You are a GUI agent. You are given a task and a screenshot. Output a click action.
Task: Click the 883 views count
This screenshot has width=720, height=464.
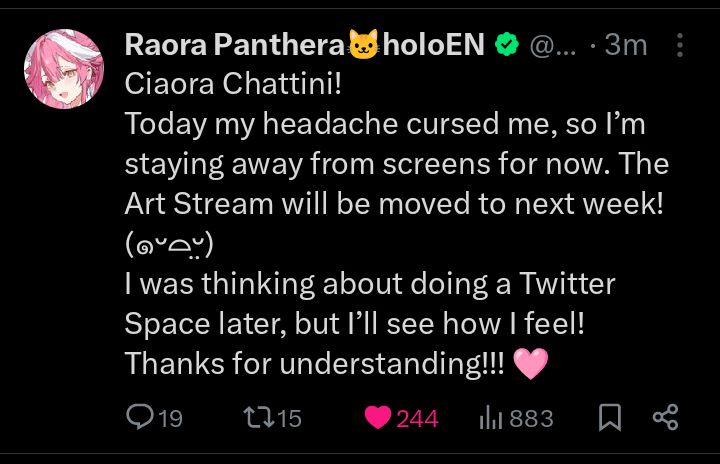[x=531, y=419]
